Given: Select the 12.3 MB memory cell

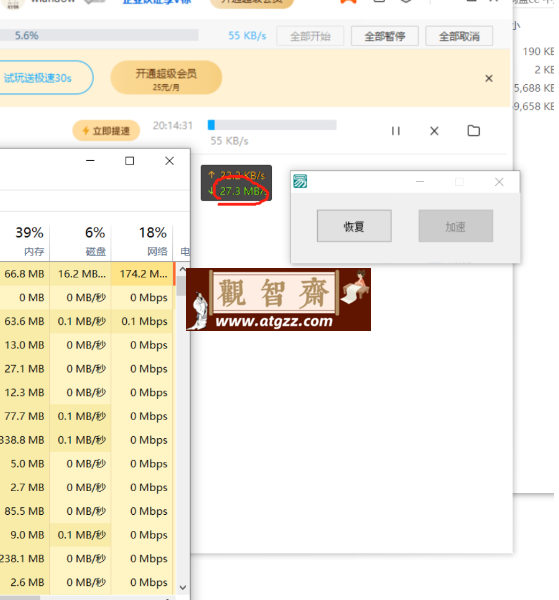Looking at the screenshot, I should pos(24,392).
